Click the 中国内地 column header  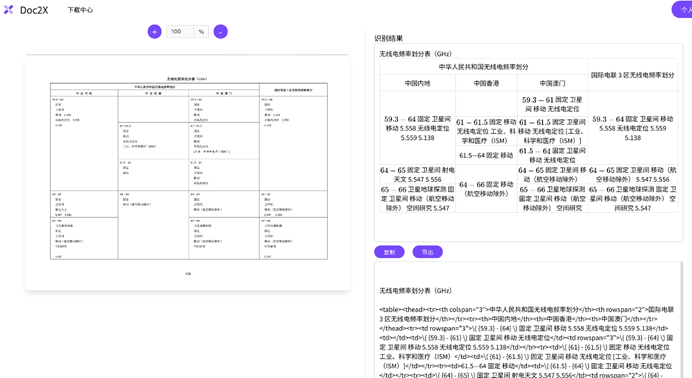coord(417,83)
